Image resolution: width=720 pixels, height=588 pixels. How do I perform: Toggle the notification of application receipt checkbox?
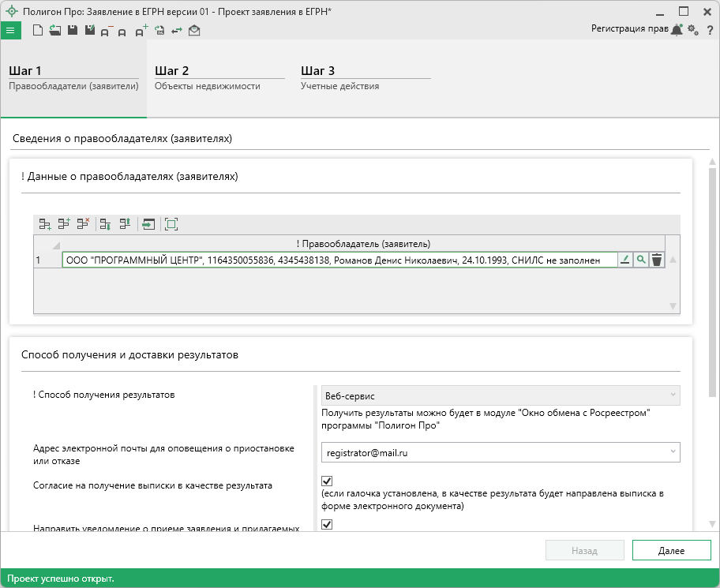tap(327, 524)
